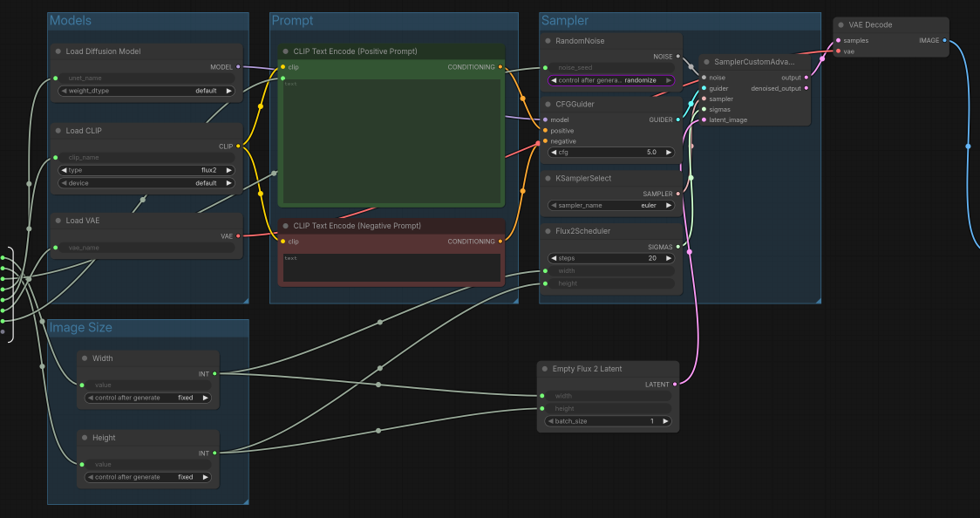Click into the negative prompt text area

coord(391,268)
